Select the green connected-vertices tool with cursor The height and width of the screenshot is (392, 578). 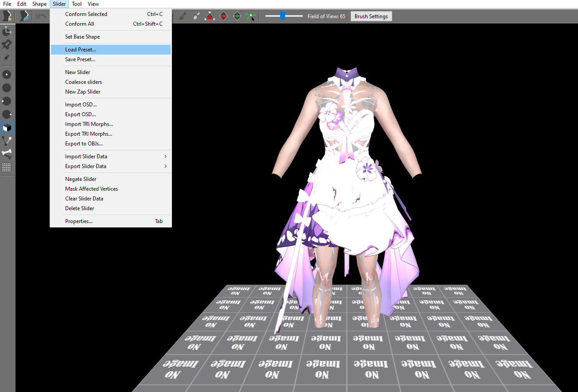251,16
